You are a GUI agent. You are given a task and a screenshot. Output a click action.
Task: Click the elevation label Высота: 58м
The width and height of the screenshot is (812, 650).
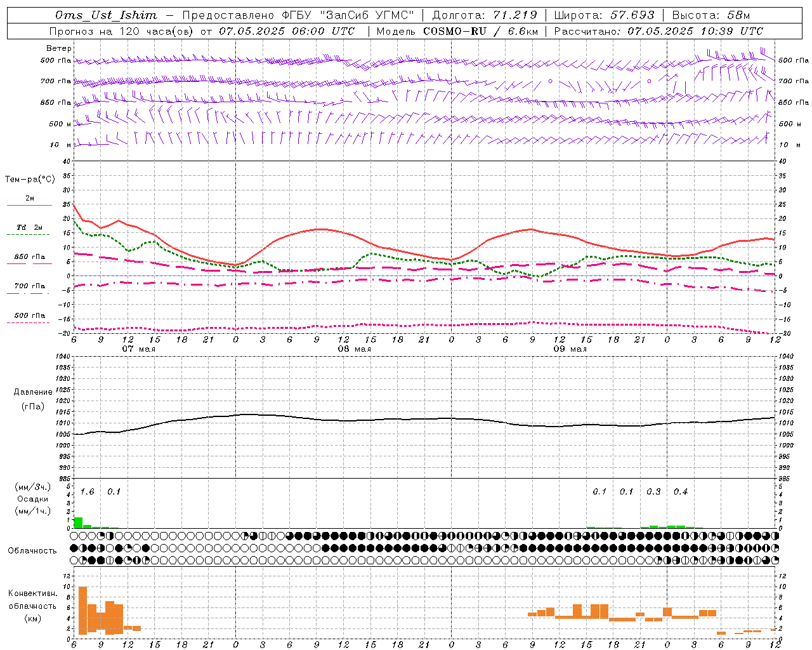point(710,15)
